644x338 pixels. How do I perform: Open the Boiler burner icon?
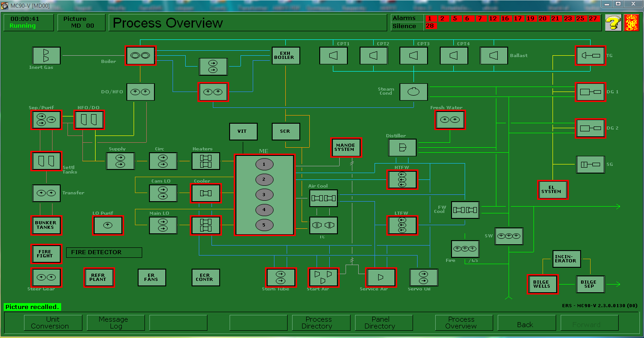[x=140, y=56]
